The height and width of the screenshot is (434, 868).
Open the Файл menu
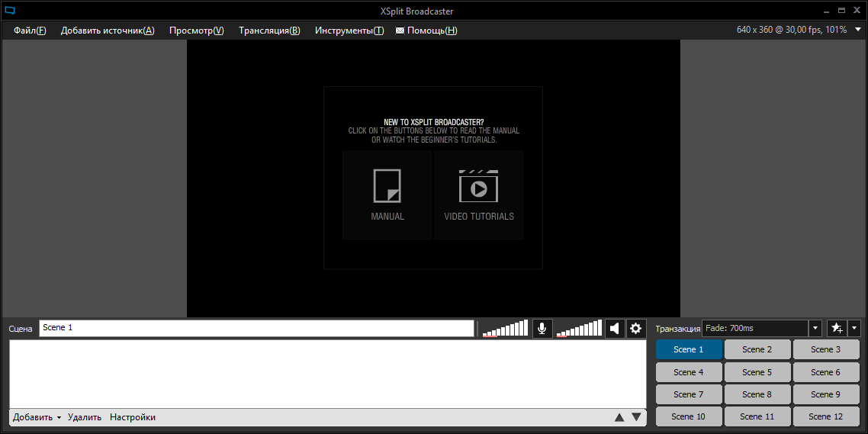click(30, 31)
